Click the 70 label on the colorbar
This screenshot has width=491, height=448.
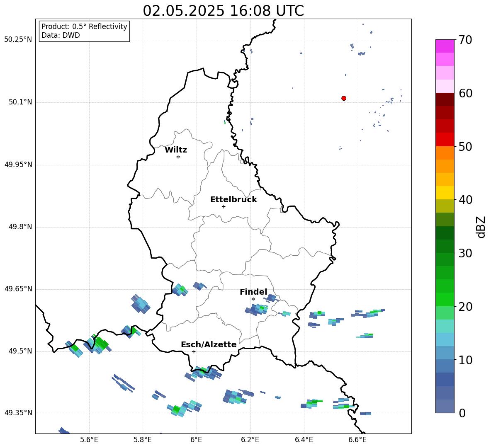[466, 40]
